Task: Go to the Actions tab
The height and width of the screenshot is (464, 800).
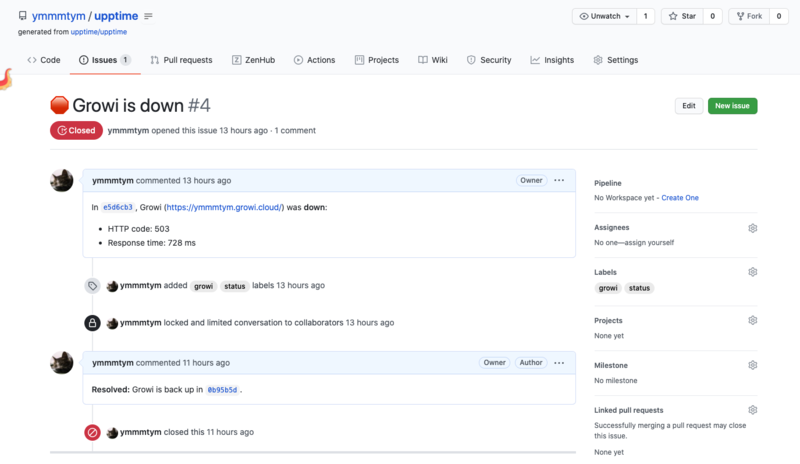Action: pyautogui.click(x=314, y=60)
